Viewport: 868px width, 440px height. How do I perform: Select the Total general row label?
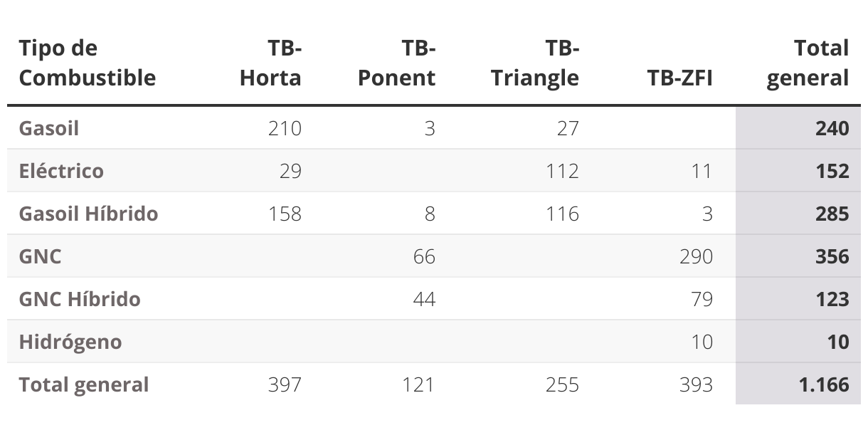click(84, 384)
